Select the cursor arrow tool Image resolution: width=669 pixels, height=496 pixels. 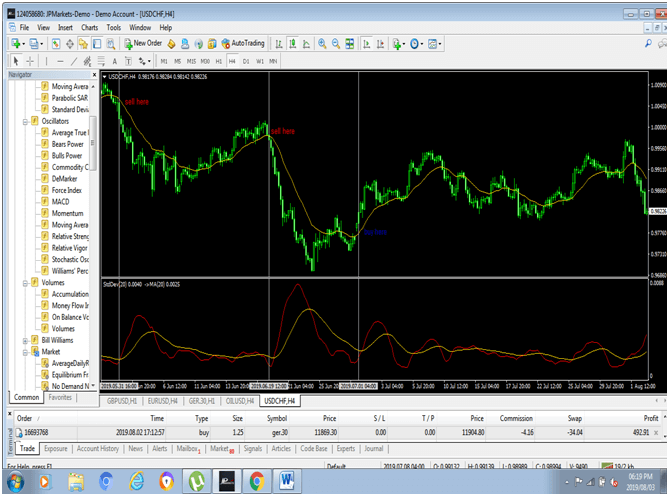tap(15, 61)
